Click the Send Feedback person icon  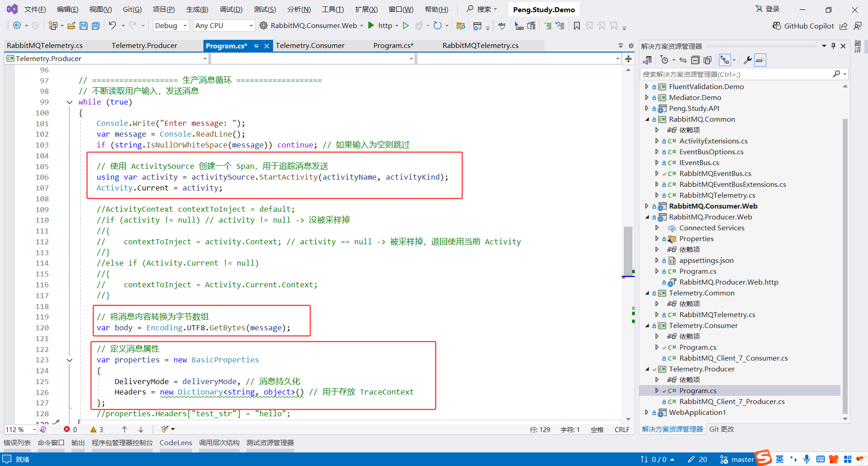(858, 26)
